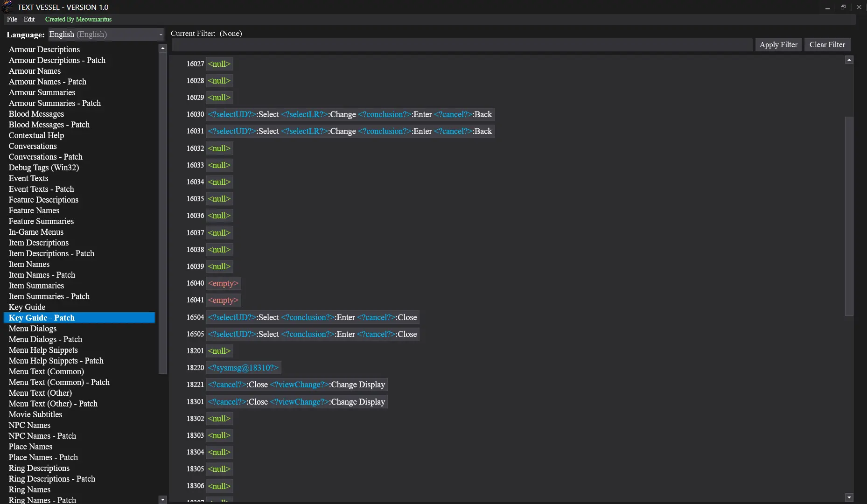This screenshot has width=867, height=504.
Task: Select Menu Text (Common) category
Action: (x=46, y=371)
